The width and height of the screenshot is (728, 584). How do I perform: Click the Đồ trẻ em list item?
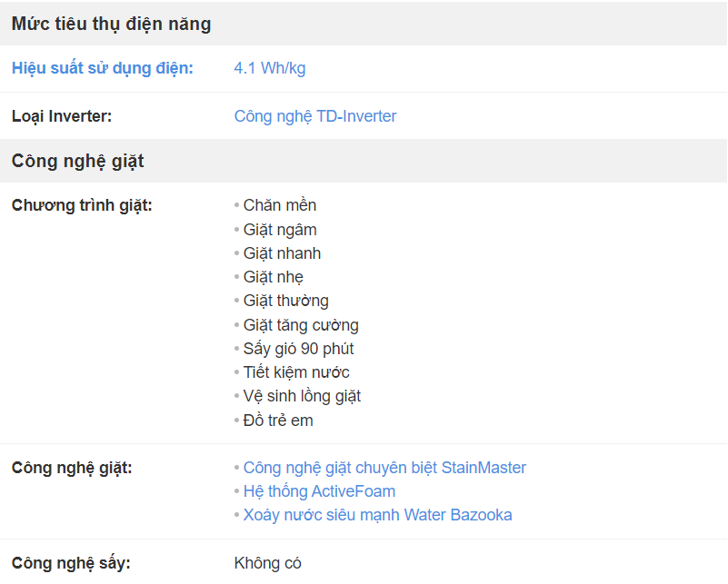tap(278, 421)
